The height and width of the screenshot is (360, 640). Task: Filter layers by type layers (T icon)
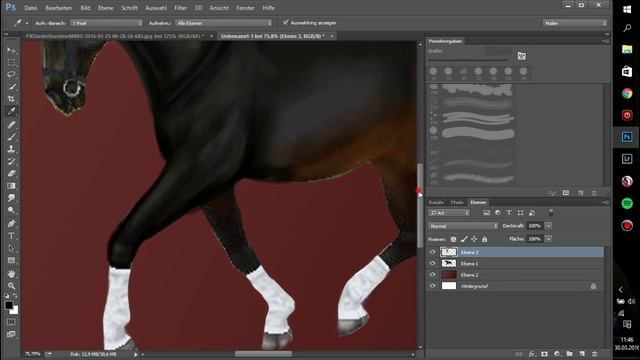509,213
